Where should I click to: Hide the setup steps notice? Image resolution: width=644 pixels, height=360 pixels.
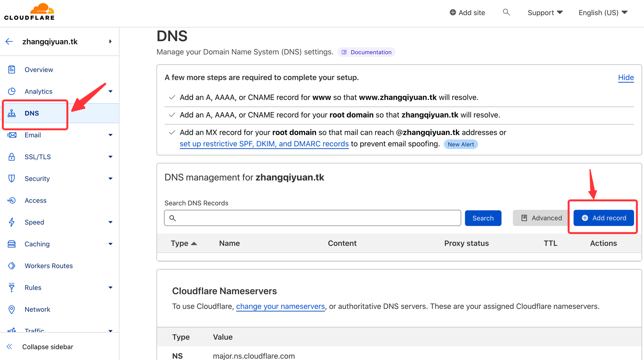point(626,77)
